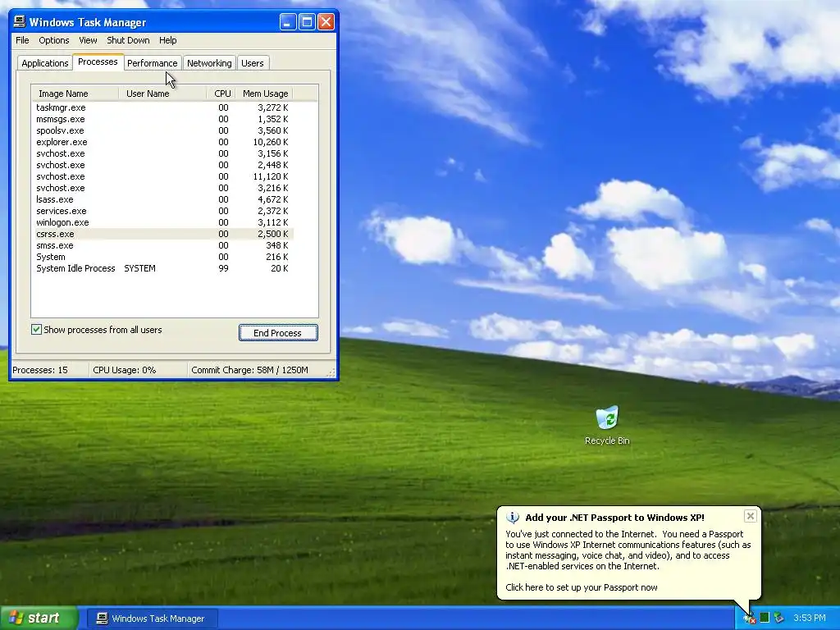The image size is (840, 630).
Task: Switch to the Users tab
Action: pos(253,63)
